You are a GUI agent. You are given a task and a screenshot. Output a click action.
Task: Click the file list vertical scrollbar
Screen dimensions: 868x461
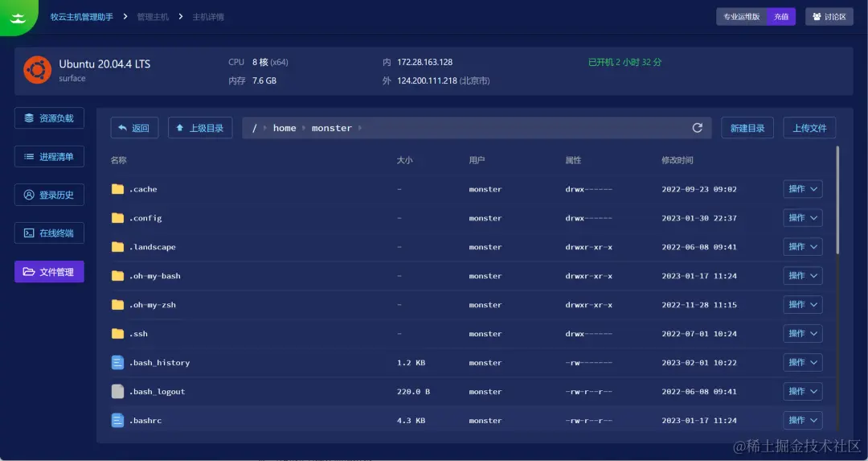coord(837,200)
